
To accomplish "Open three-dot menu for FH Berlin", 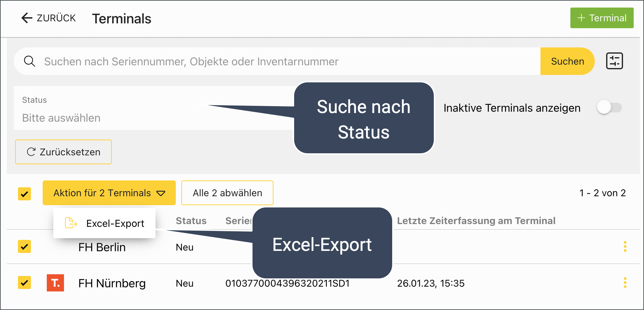I will click(x=625, y=246).
